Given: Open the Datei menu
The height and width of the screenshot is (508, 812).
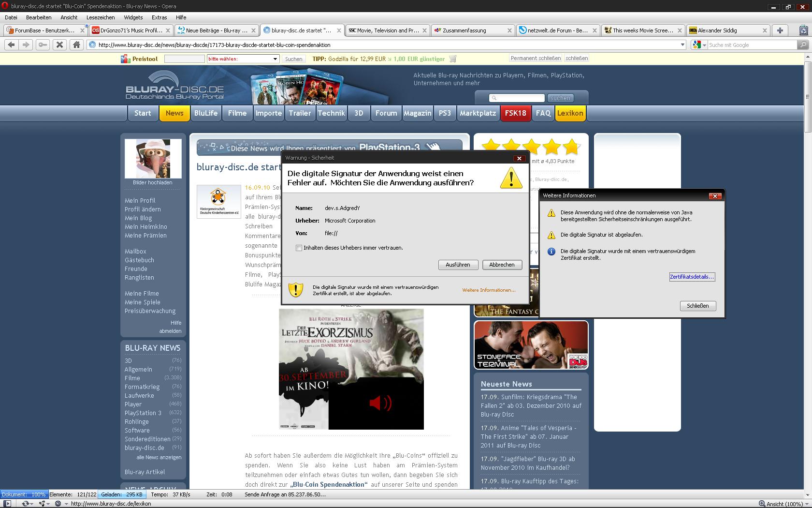Looking at the screenshot, I should [11, 17].
